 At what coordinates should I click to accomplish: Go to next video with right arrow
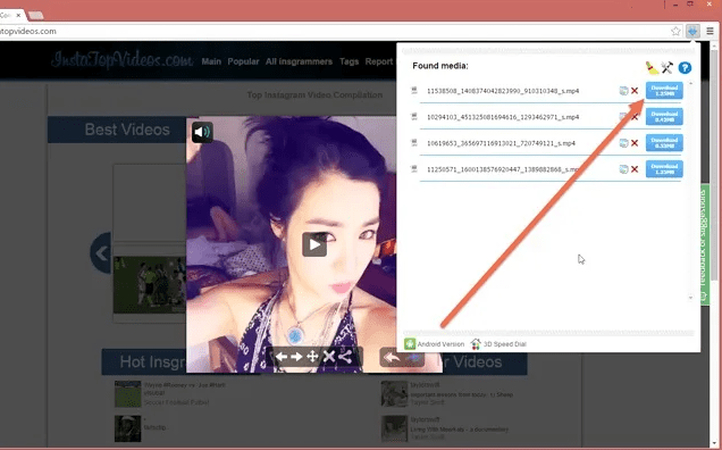coord(297,357)
